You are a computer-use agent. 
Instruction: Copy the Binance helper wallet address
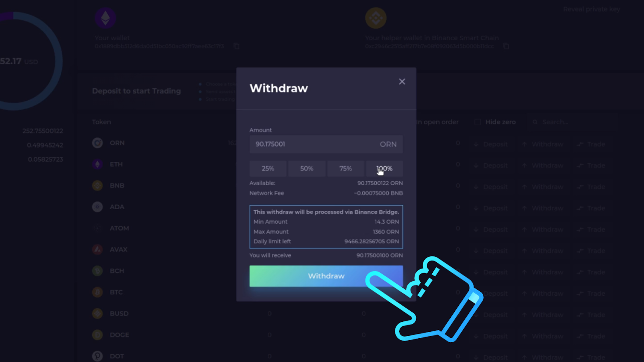pyautogui.click(x=506, y=46)
